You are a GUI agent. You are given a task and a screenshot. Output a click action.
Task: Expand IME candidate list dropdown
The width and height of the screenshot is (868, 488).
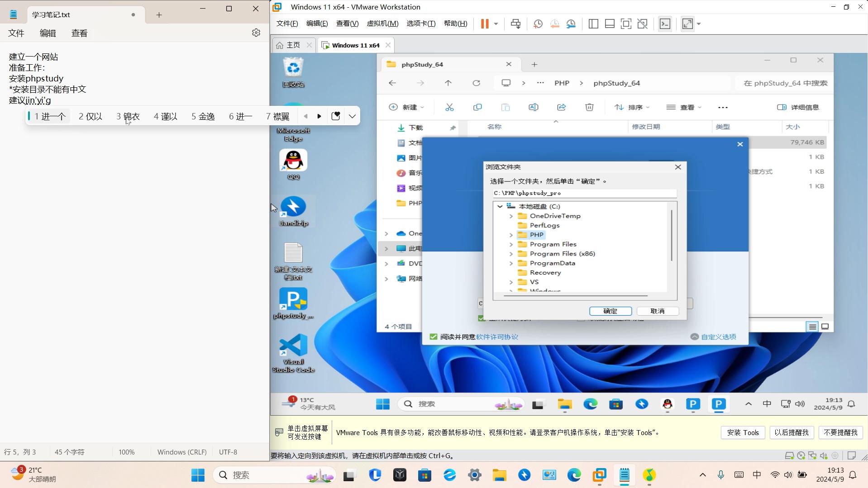[x=352, y=116]
